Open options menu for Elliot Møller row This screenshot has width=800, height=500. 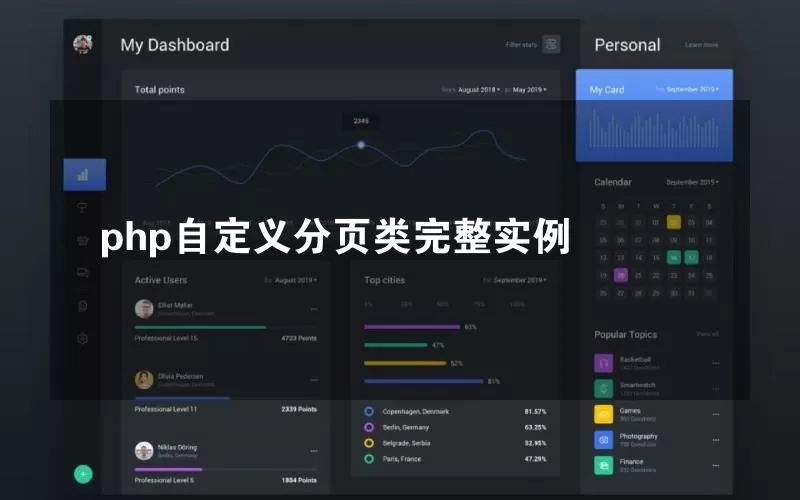point(314,309)
